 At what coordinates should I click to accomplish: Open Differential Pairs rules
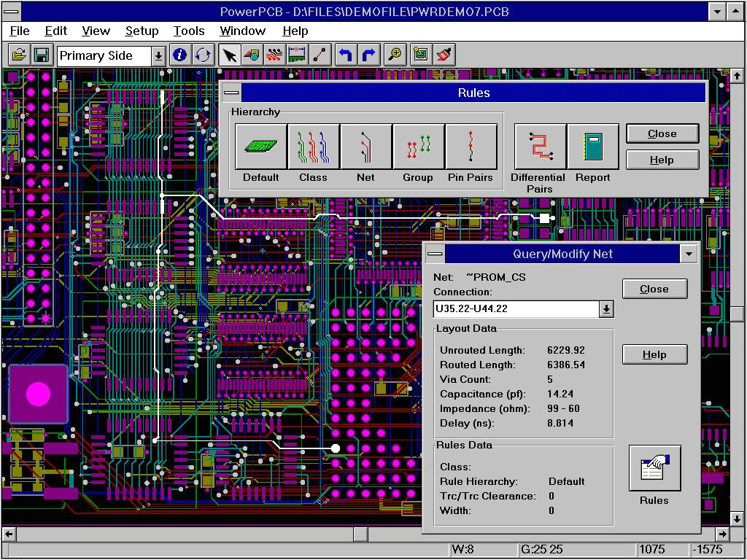[x=540, y=147]
